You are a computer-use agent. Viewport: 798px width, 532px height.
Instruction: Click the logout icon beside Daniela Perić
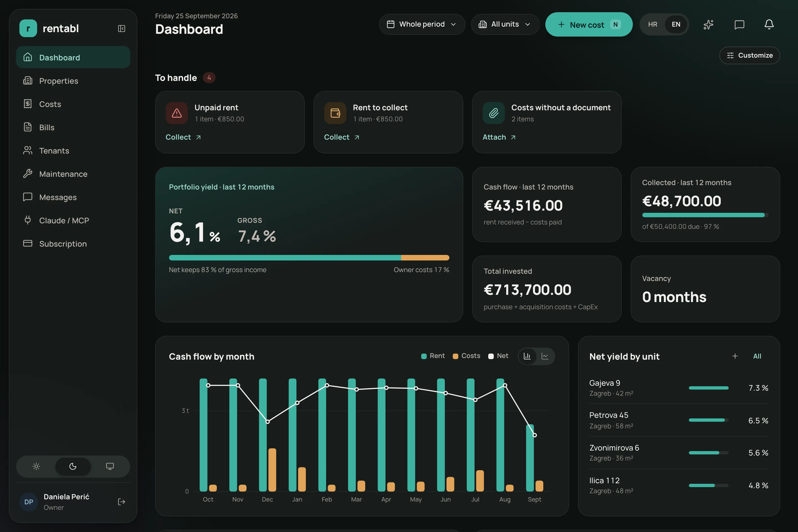(x=121, y=502)
